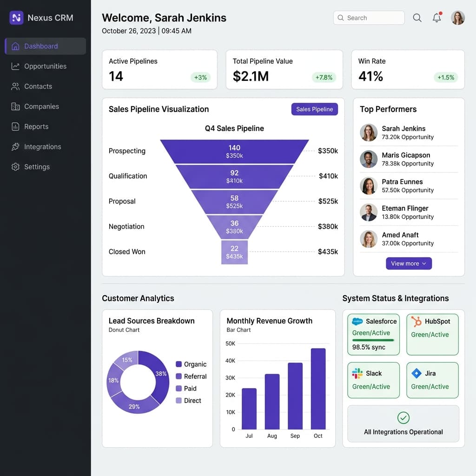This screenshot has height=476, width=476.
Task: Navigate to Companies
Action: (x=46, y=106)
